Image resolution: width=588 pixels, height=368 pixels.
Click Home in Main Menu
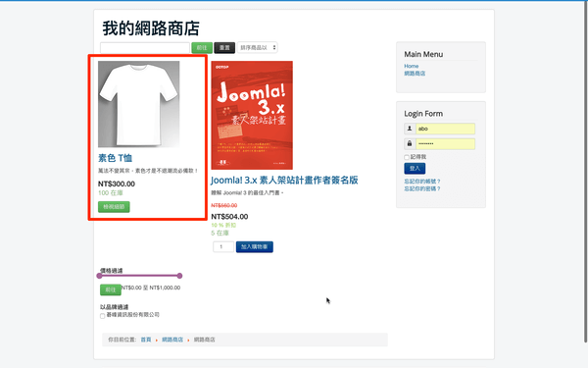tap(411, 66)
